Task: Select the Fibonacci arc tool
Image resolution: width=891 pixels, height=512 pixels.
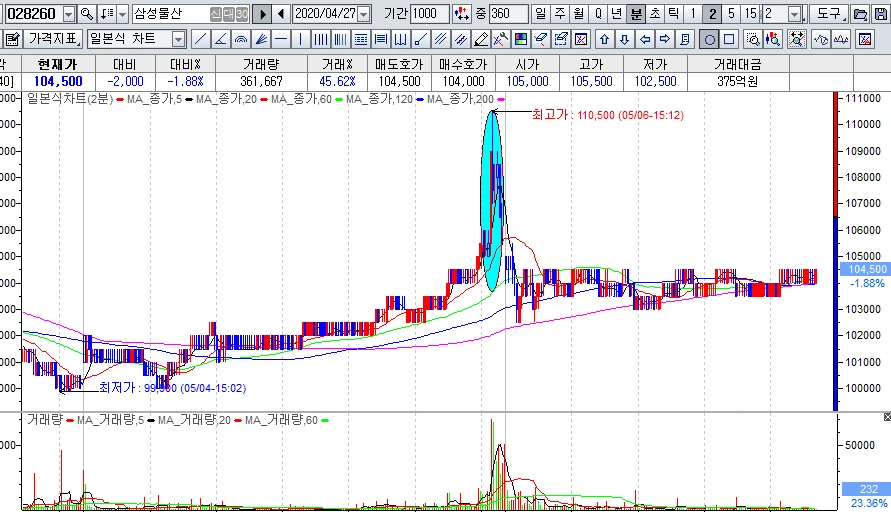Action: pos(241,39)
